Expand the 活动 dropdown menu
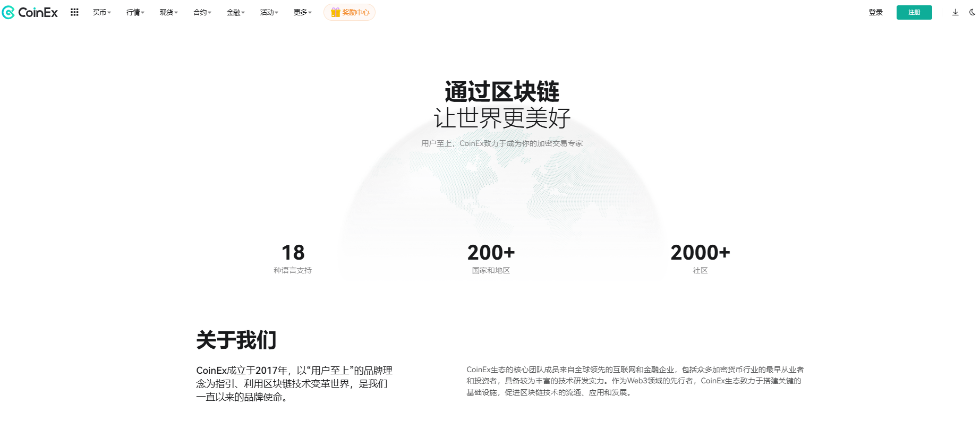The width and height of the screenshot is (980, 429). (269, 12)
